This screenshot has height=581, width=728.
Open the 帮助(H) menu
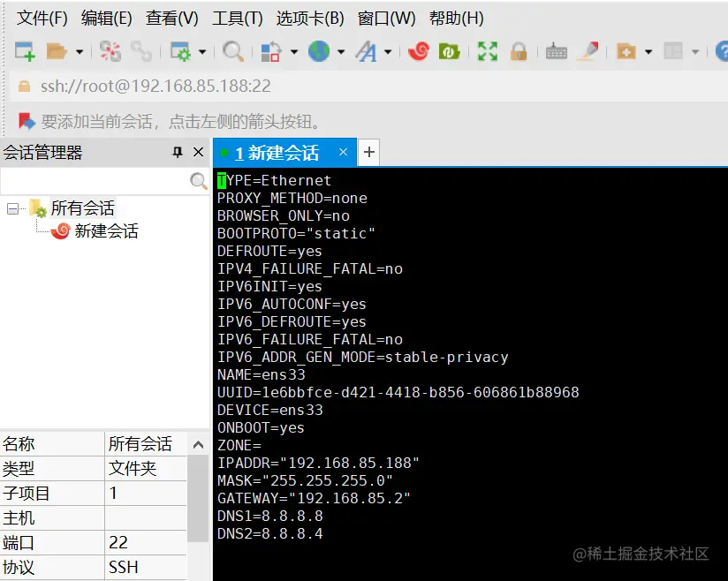pyautogui.click(x=457, y=18)
